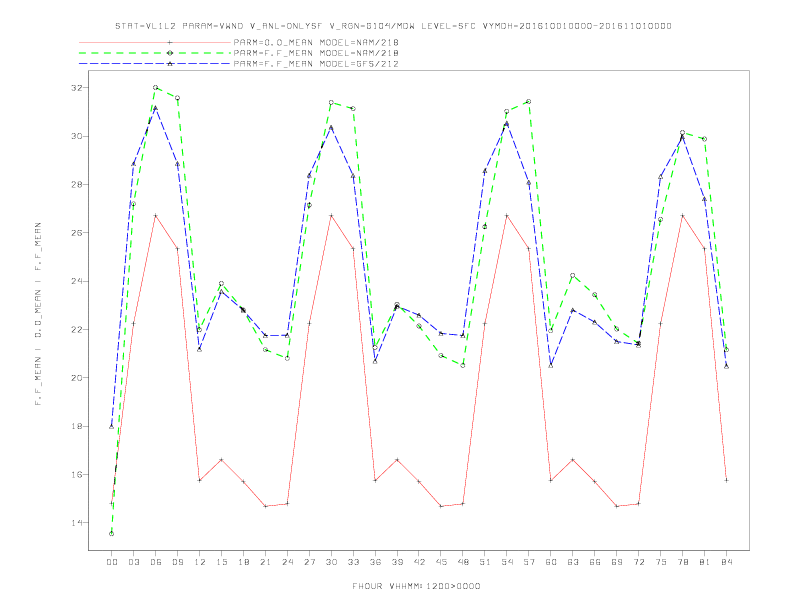Click y-axis tick label 24
The width and height of the screenshot is (792, 612).
pyautogui.click(x=77, y=281)
